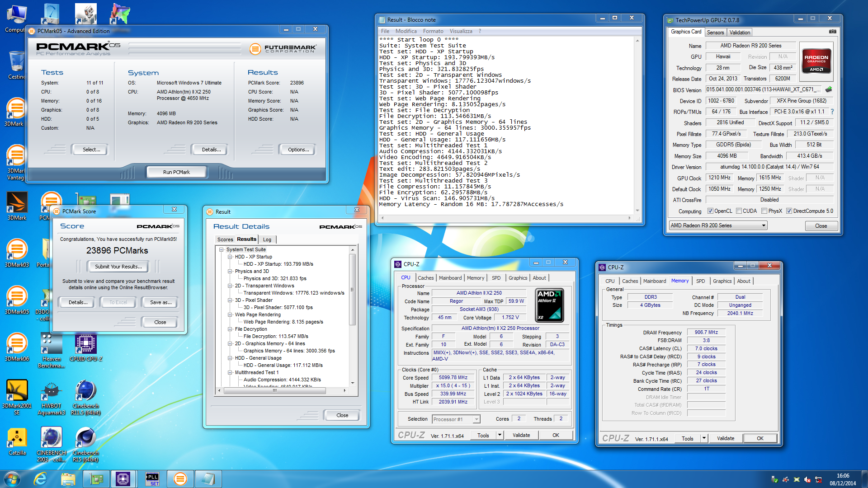
Task: Click Submit Your Results button
Action: pyautogui.click(x=118, y=267)
